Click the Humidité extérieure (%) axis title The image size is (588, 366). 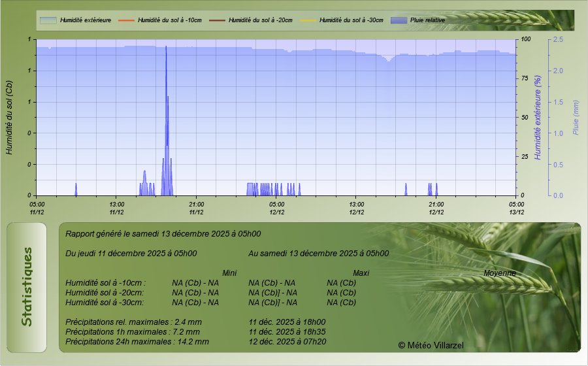click(x=538, y=118)
